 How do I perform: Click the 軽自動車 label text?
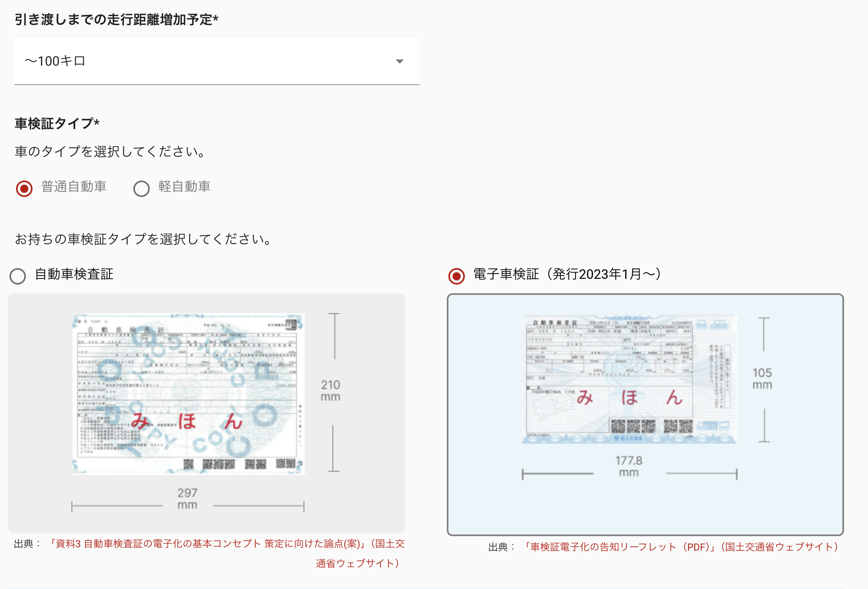[x=185, y=187]
